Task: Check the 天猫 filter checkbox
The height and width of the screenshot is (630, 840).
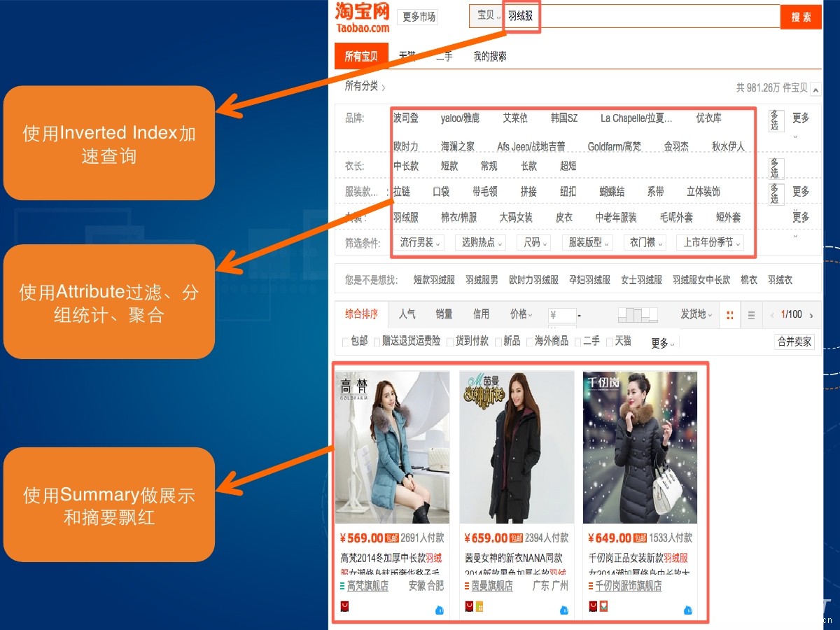Action: pyautogui.click(x=609, y=342)
